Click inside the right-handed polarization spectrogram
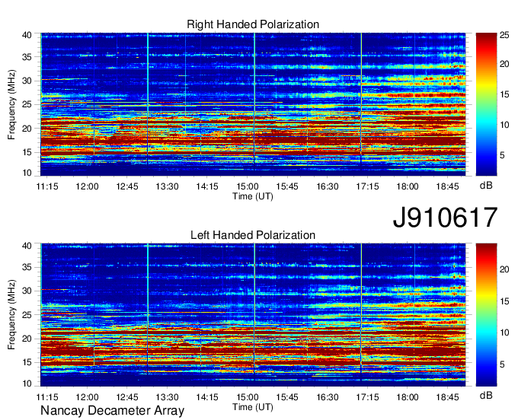This screenshot has width=518, height=420. pyautogui.click(x=253, y=104)
